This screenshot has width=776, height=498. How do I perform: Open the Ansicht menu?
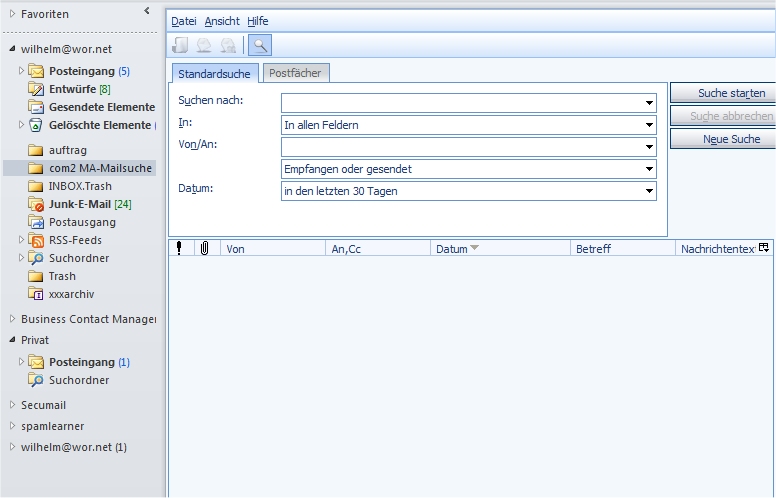click(x=222, y=21)
